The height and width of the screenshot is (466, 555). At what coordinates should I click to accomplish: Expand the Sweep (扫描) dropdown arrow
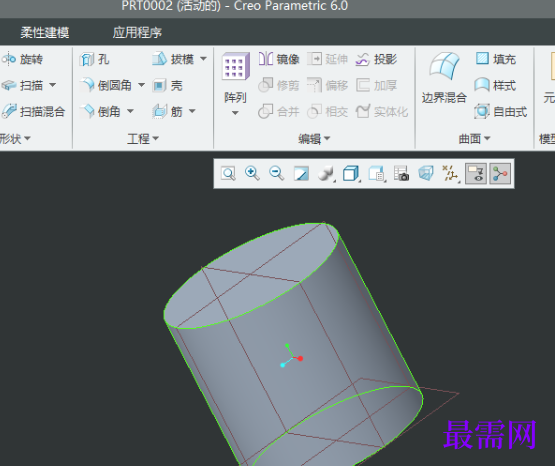tap(52, 85)
